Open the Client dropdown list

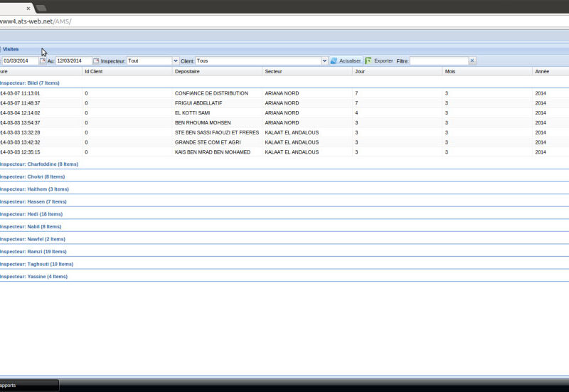[324, 61]
